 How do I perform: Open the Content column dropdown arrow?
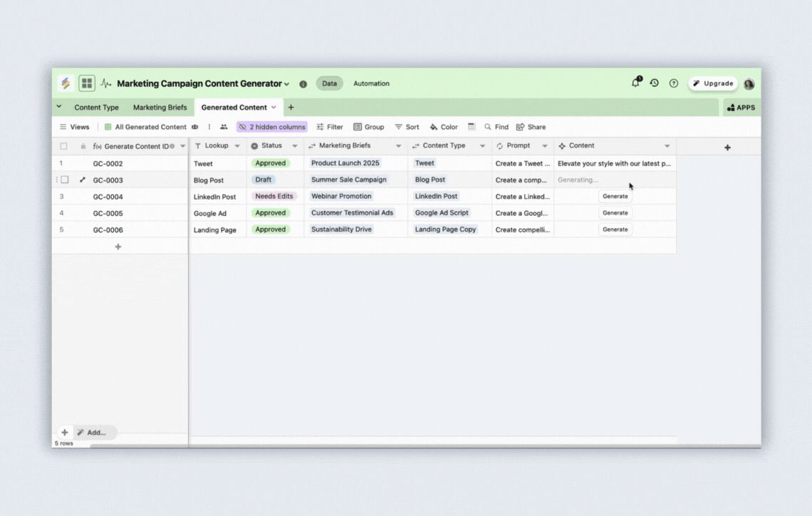[667, 146]
